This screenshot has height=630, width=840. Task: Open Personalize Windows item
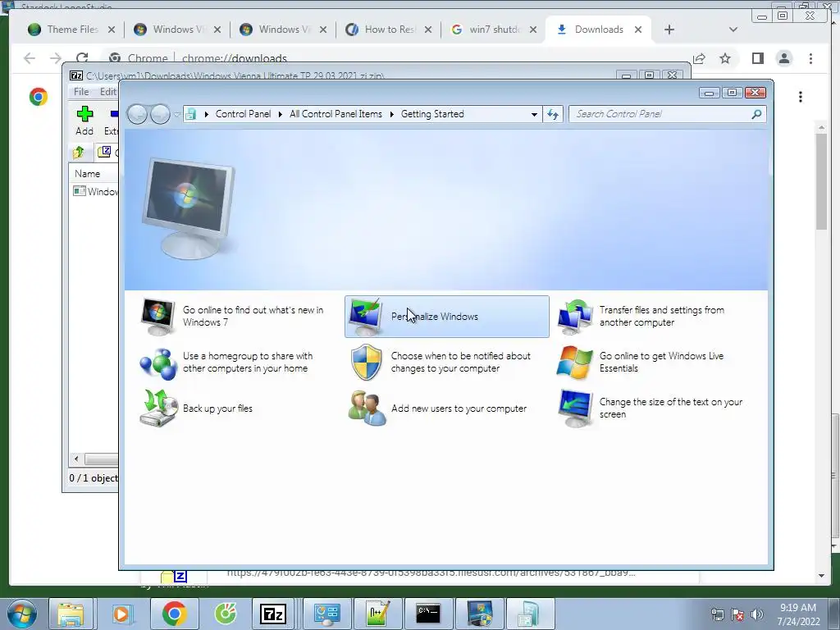click(x=447, y=316)
